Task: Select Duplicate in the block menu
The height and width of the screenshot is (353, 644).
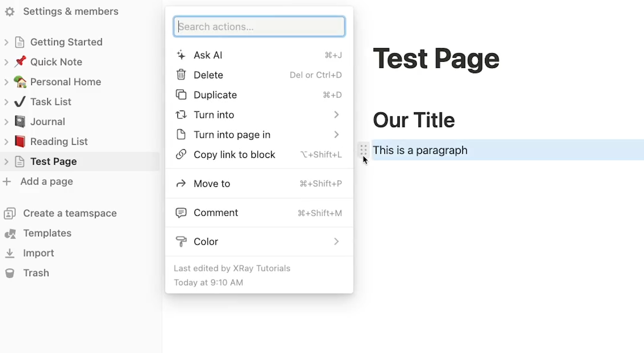Action: pos(259,95)
